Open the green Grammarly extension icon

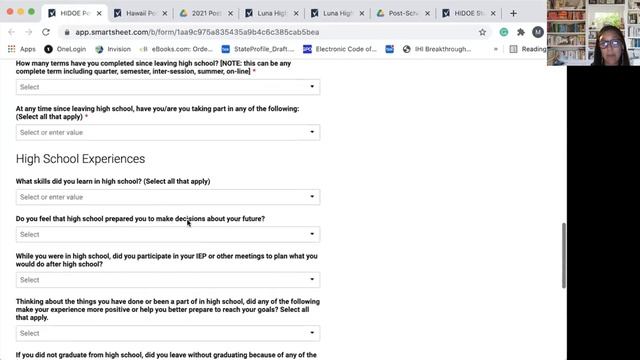coord(504,32)
